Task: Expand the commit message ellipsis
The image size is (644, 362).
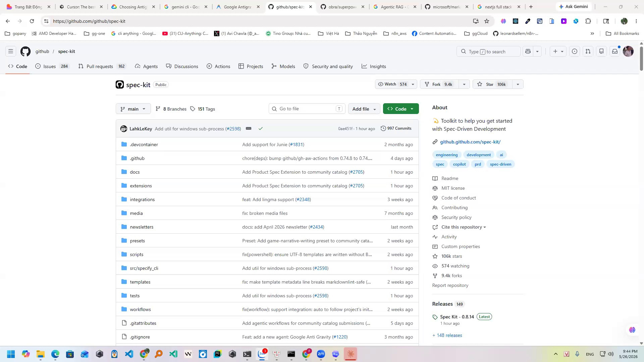Action: click(x=249, y=129)
